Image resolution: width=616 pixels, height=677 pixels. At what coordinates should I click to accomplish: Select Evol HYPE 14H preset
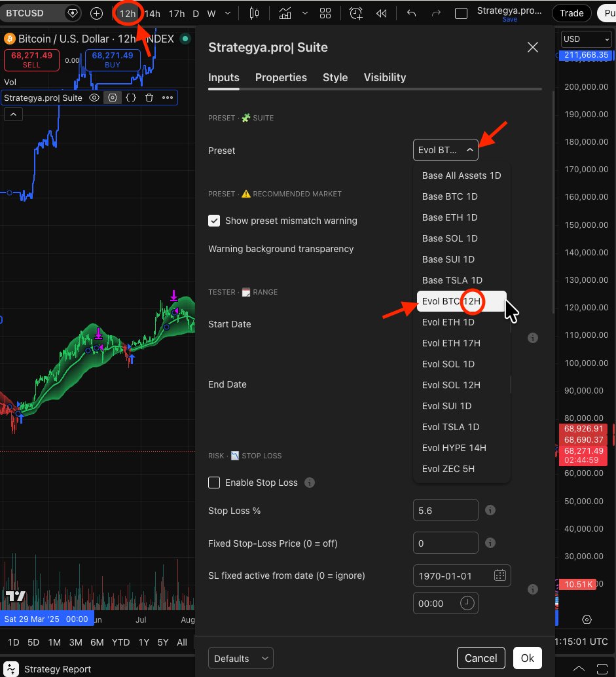462,448
